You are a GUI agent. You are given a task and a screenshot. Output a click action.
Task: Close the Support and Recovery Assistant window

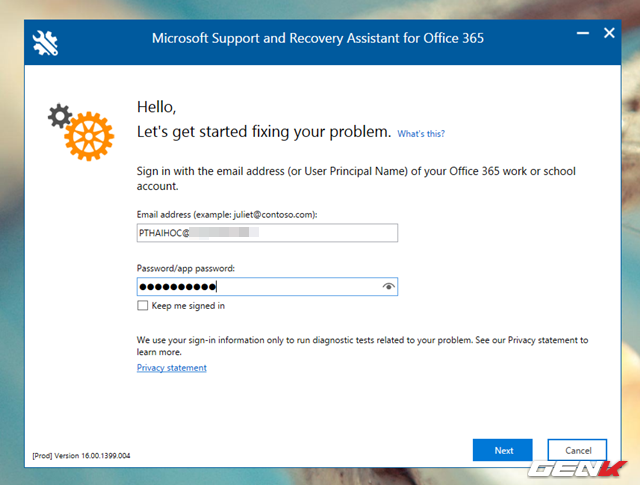point(609,33)
